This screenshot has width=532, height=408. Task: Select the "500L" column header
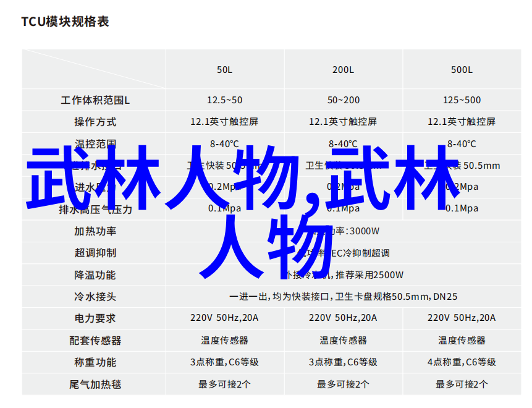point(462,70)
